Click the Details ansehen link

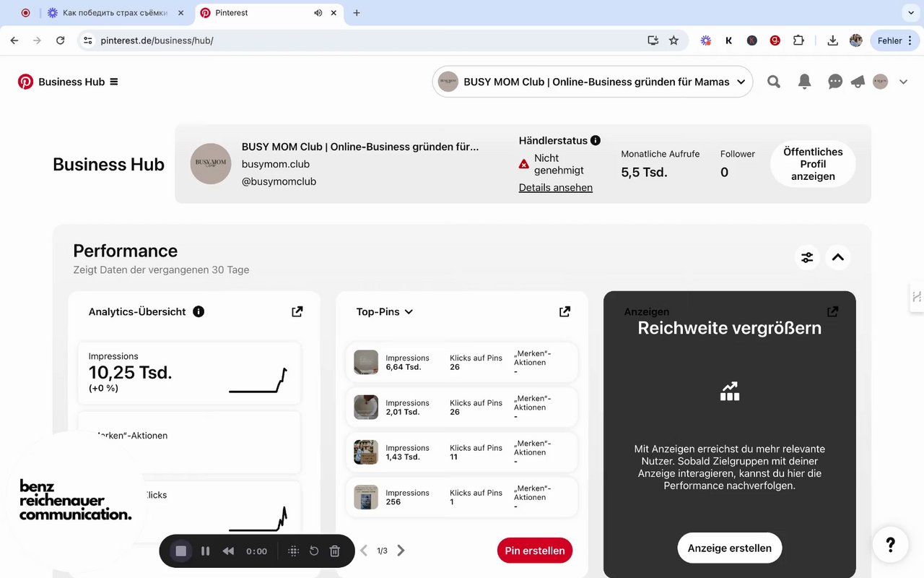coord(556,187)
